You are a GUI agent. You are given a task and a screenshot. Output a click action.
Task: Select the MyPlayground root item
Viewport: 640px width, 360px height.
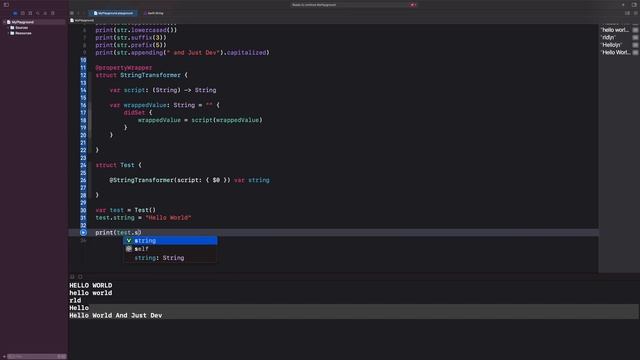pos(22,22)
